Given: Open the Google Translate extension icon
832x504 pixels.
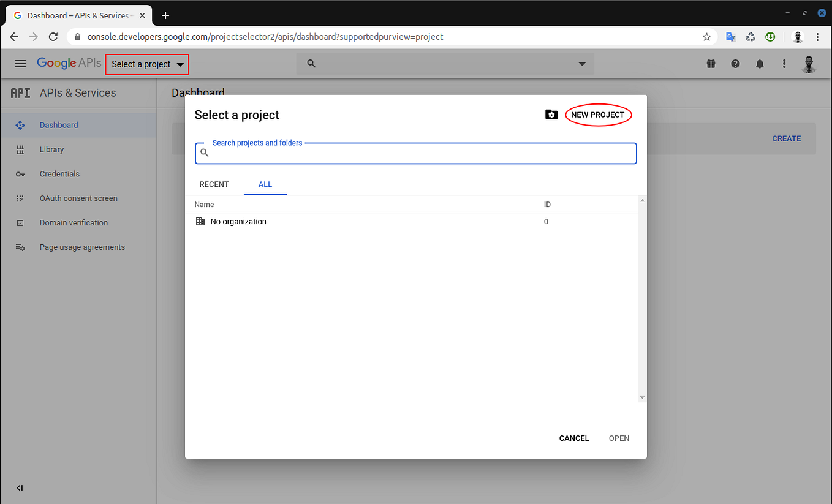Looking at the screenshot, I should pyautogui.click(x=730, y=37).
